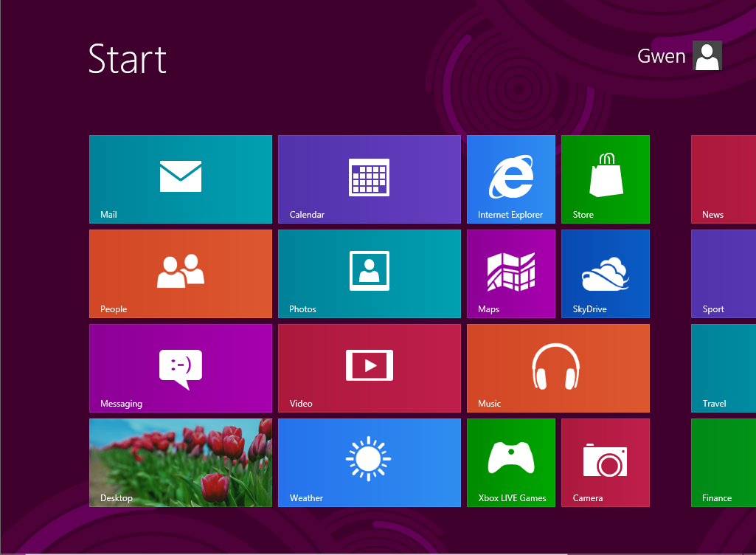Screen dimensions: 756x555
Task: Open the News tile
Action: pos(723,179)
